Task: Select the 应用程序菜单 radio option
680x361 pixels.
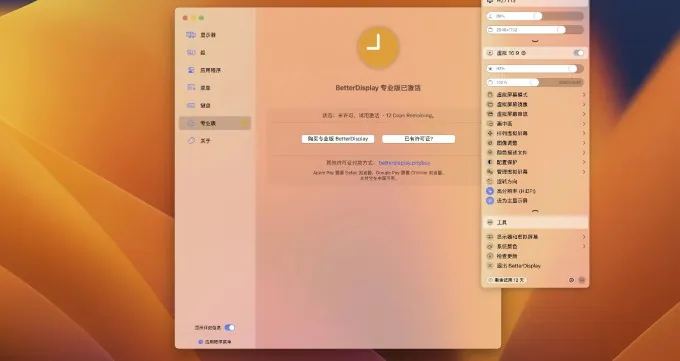Action: tap(200, 342)
